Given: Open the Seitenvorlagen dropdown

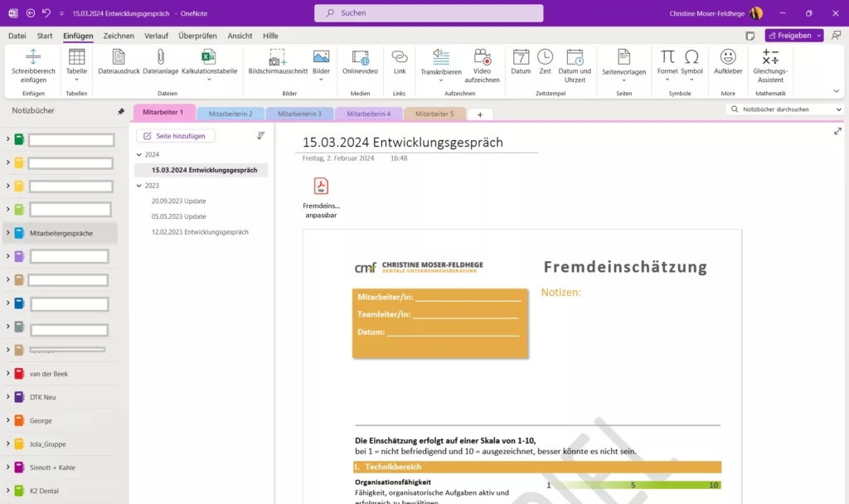Looking at the screenshot, I should pyautogui.click(x=623, y=80).
